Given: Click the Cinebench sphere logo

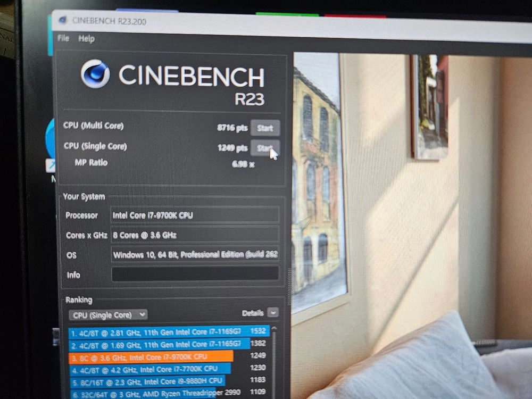Looking at the screenshot, I should click(95, 73).
